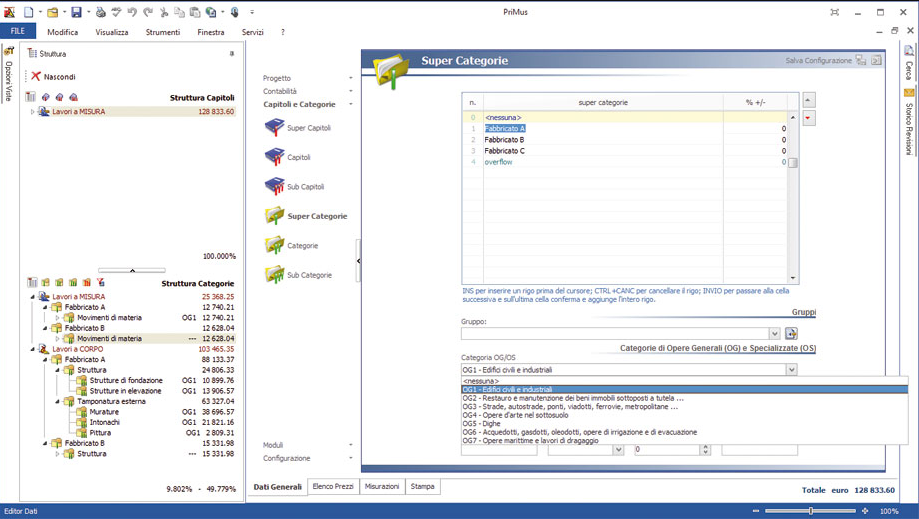Switch to the Elenco Prezzi tab

click(x=332, y=487)
